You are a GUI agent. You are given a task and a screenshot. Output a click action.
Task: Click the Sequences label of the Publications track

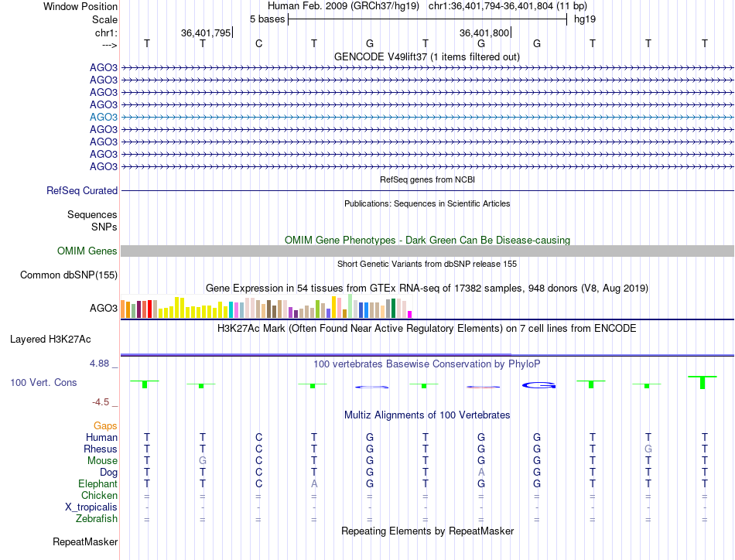pyautogui.click(x=92, y=214)
